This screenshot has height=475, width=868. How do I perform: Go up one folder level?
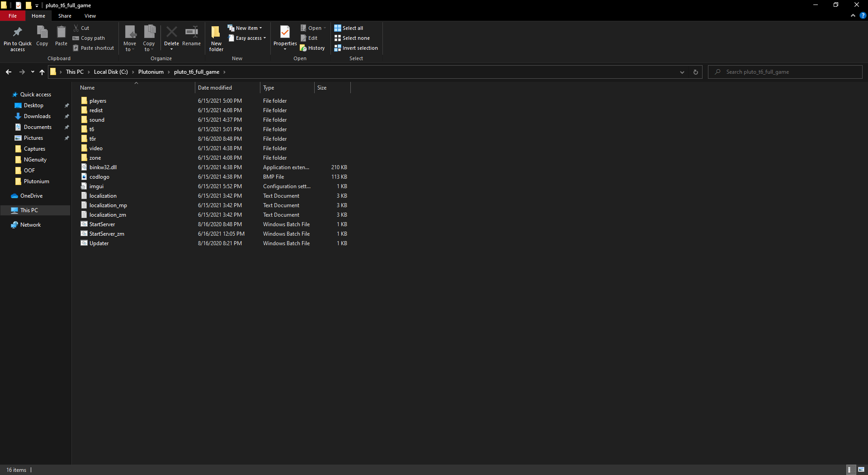click(42, 72)
